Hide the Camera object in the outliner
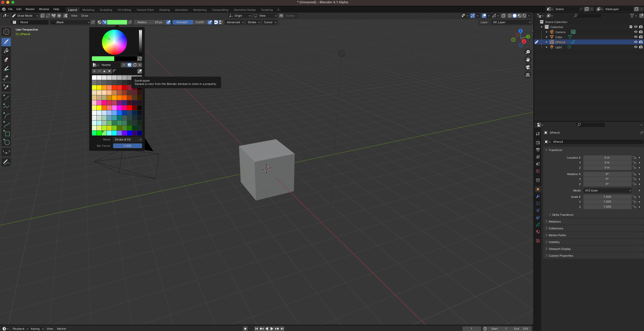 coord(636,32)
